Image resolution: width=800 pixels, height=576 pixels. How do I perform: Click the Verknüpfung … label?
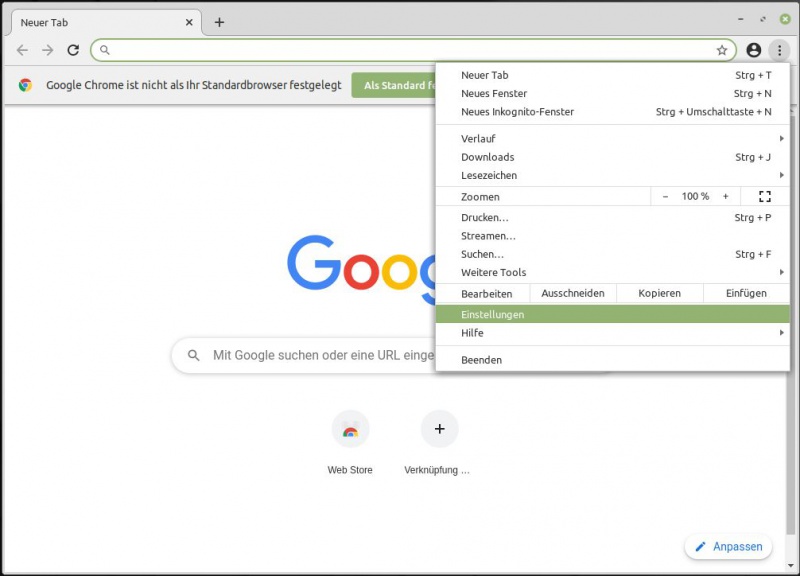[437, 470]
